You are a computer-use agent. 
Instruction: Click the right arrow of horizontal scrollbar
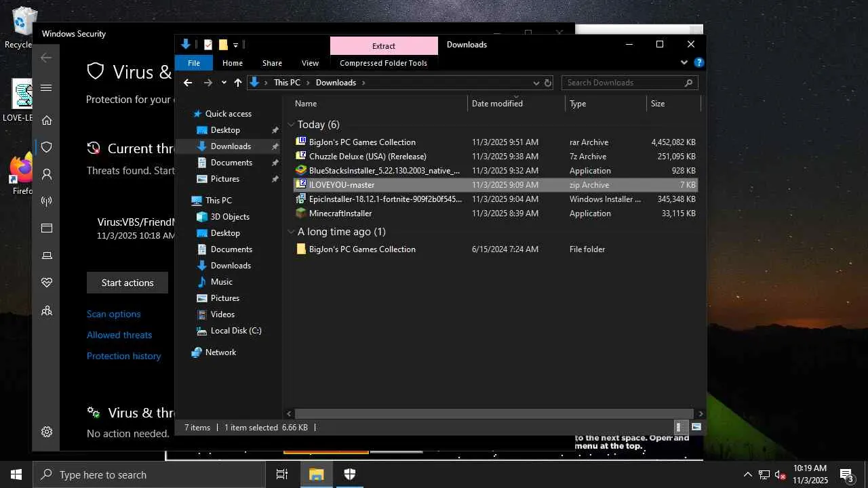pos(701,413)
